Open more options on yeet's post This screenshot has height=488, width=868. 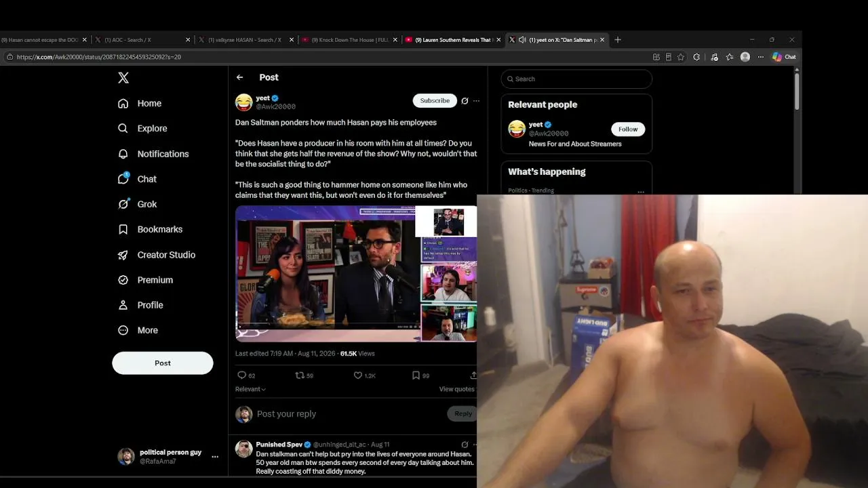pos(476,101)
